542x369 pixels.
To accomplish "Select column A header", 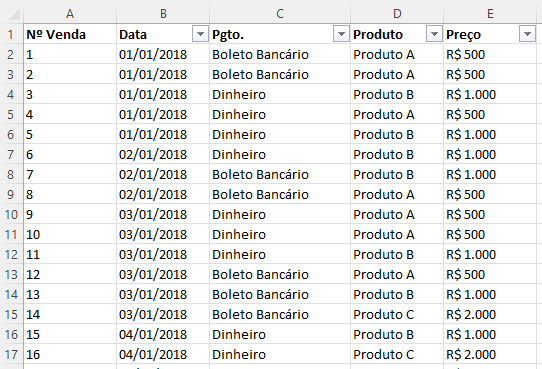I will click(70, 14).
